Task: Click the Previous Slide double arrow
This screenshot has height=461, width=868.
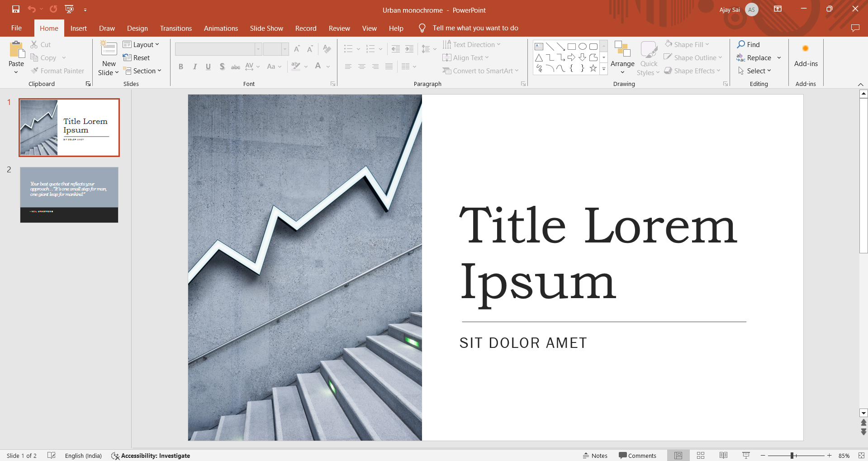Action: (x=863, y=422)
